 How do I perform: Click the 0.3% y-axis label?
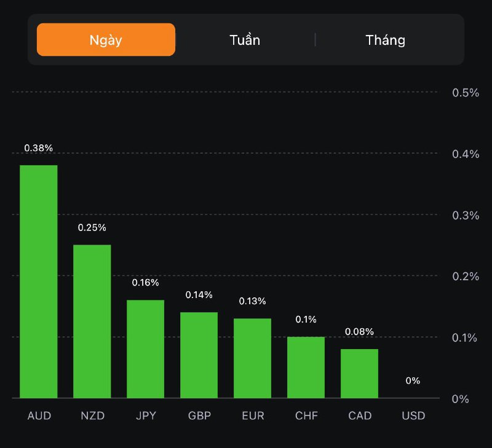466,215
